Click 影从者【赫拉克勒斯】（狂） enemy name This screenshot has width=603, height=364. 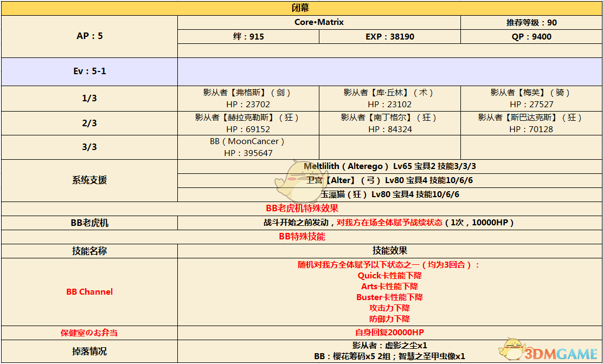click(x=248, y=118)
